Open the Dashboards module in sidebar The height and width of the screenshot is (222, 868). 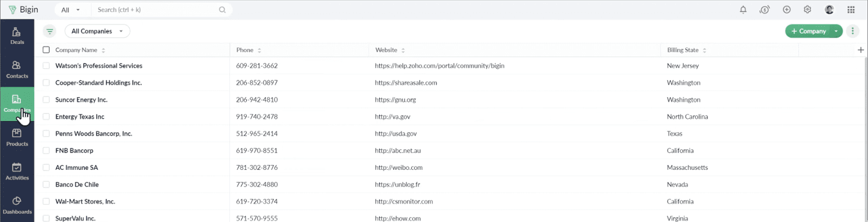coord(17,206)
